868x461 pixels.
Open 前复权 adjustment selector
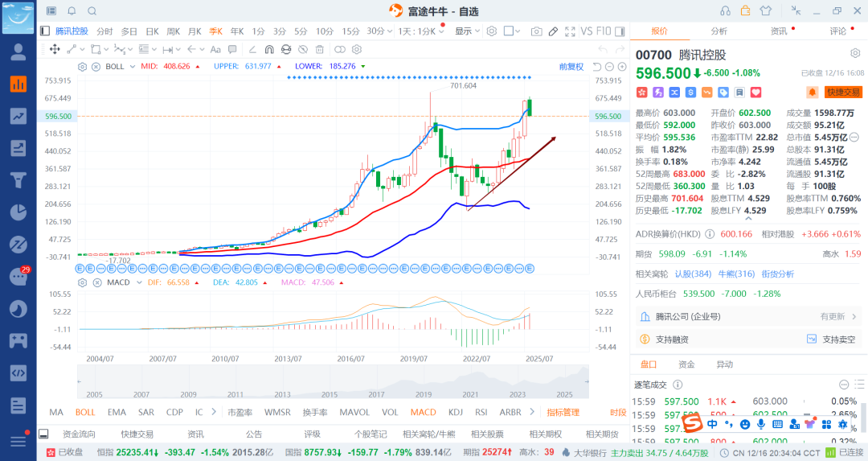coord(571,67)
